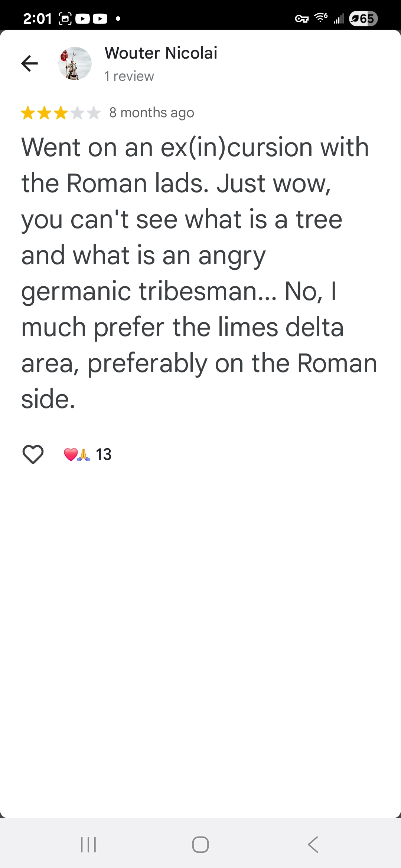Open the Wouter Nicolai reviewer name
The width and height of the screenshot is (401, 868).
click(x=161, y=53)
